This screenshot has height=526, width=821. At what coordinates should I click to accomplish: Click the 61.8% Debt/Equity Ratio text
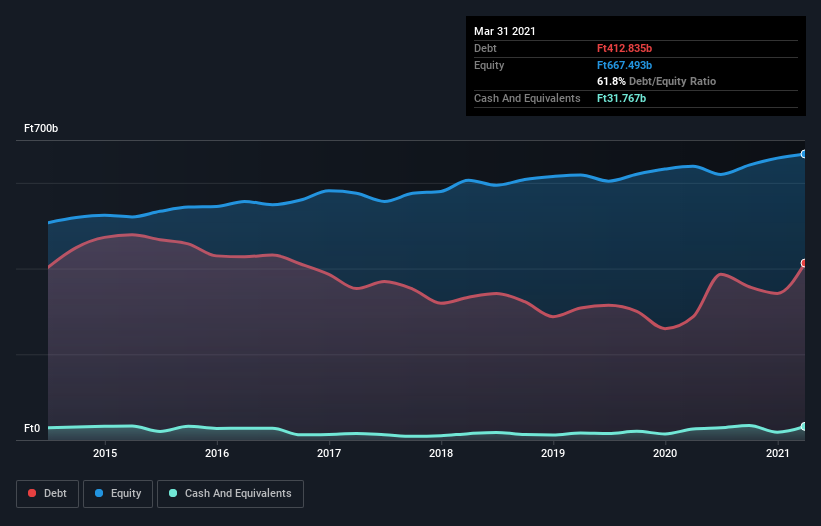click(x=657, y=81)
